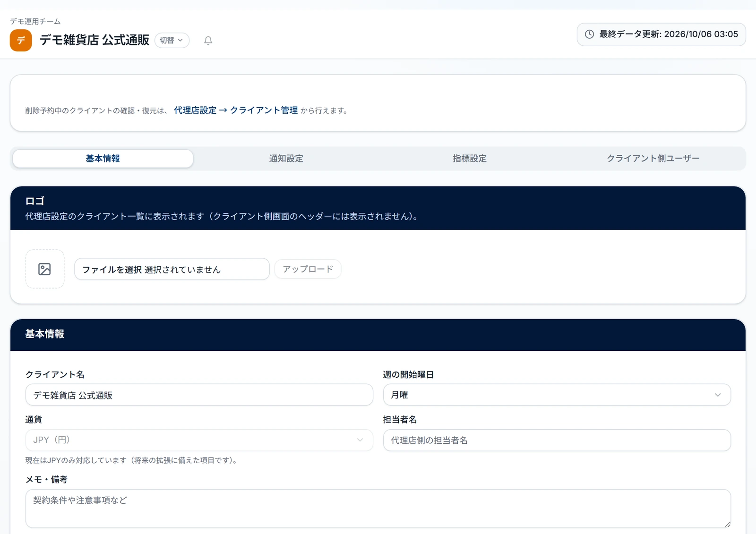Click the ロゴ section heading
756x534 pixels.
click(x=35, y=201)
